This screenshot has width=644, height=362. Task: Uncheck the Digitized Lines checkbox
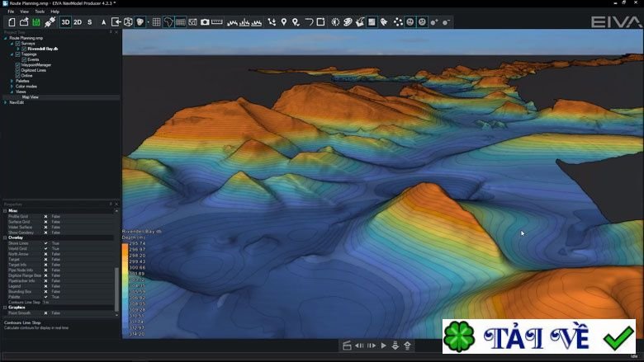17,70
